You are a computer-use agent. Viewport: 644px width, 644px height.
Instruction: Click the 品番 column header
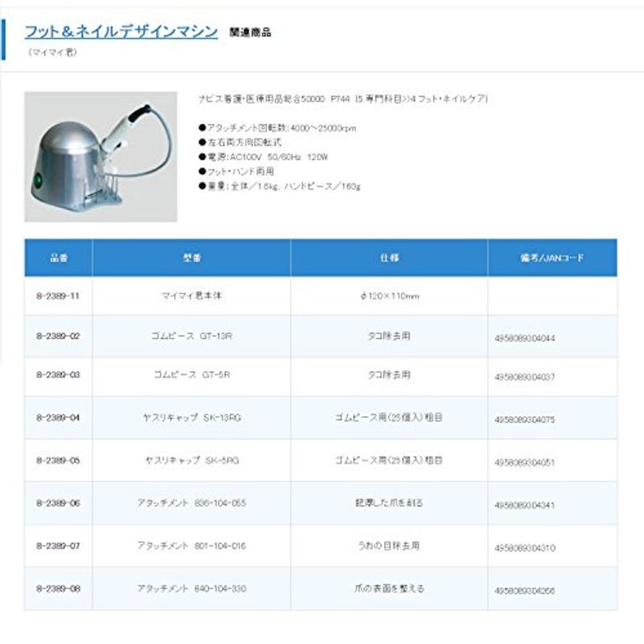58,258
